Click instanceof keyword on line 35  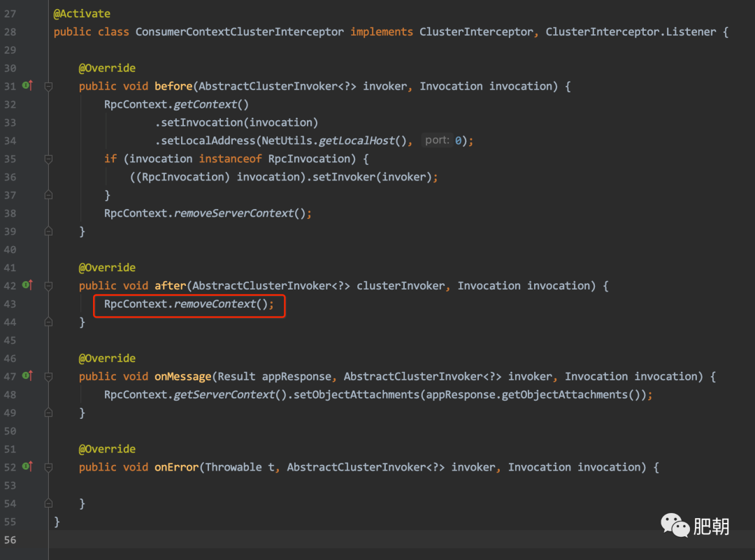[x=230, y=159]
